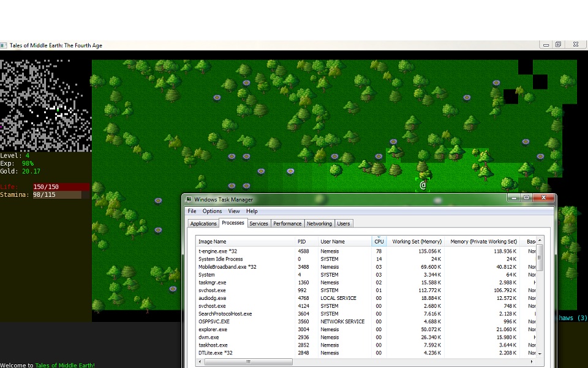
Task: Open the Options menu in Task Manager
Action: click(x=213, y=211)
